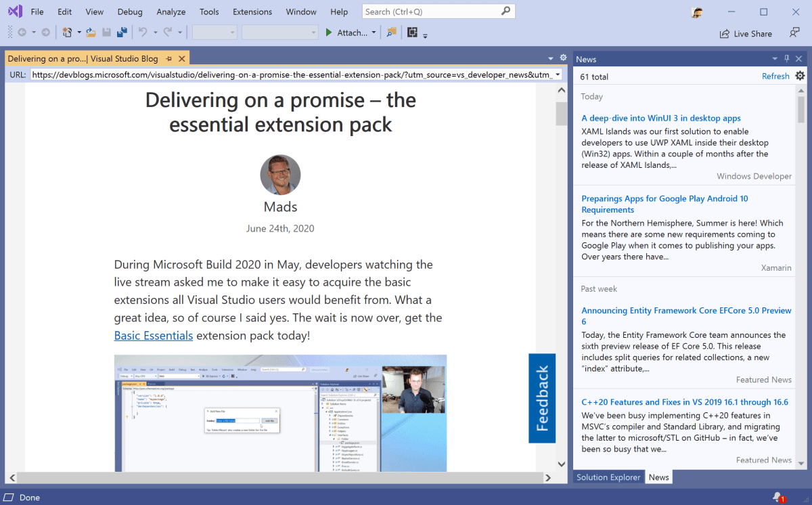Screen dimensions: 812x505
Task: Open the Undo history dropdown arrow
Action: click(155, 32)
